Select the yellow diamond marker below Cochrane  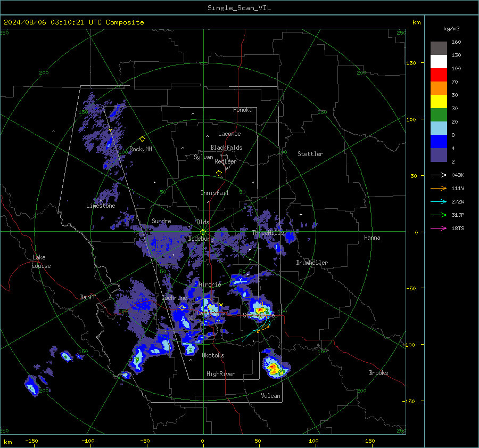(183, 307)
